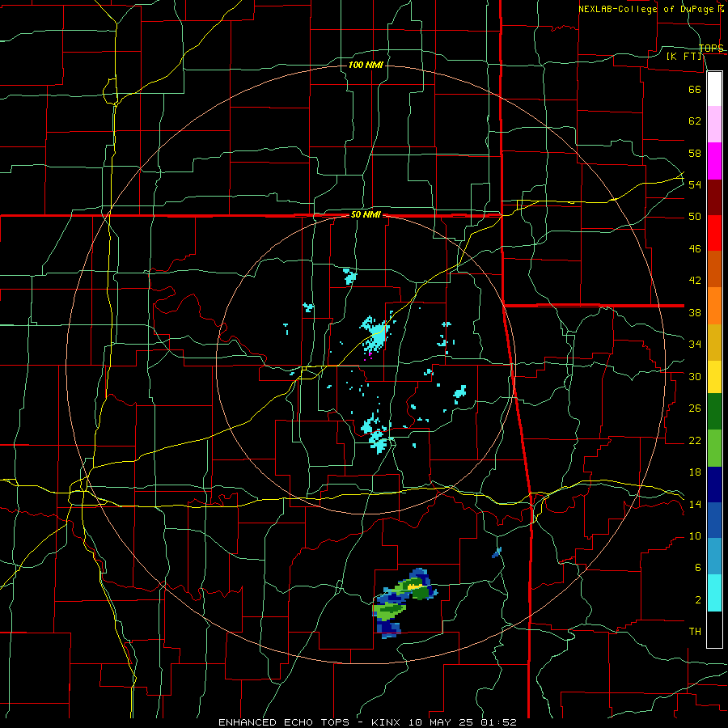Select the bright red legend swatch

click(714, 233)
